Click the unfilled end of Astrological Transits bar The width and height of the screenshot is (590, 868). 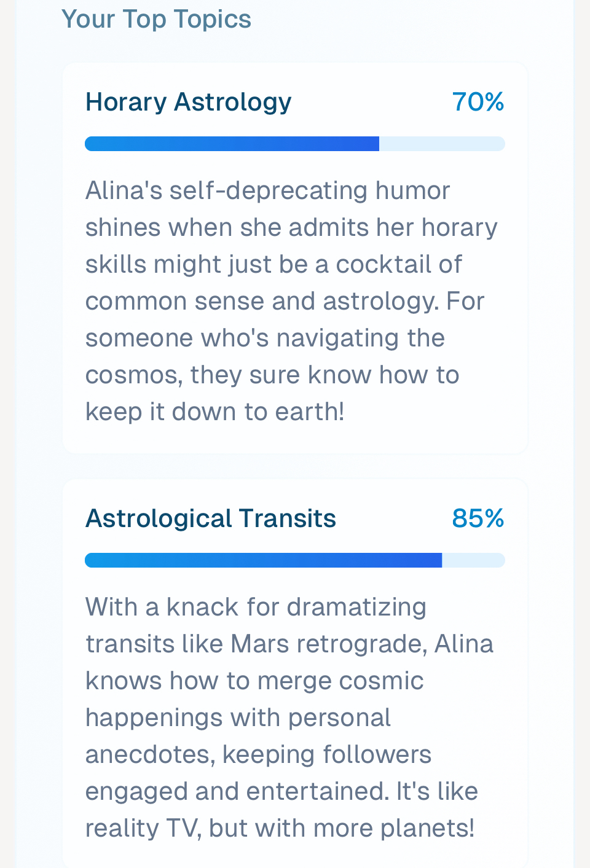(x=473, y=560)
